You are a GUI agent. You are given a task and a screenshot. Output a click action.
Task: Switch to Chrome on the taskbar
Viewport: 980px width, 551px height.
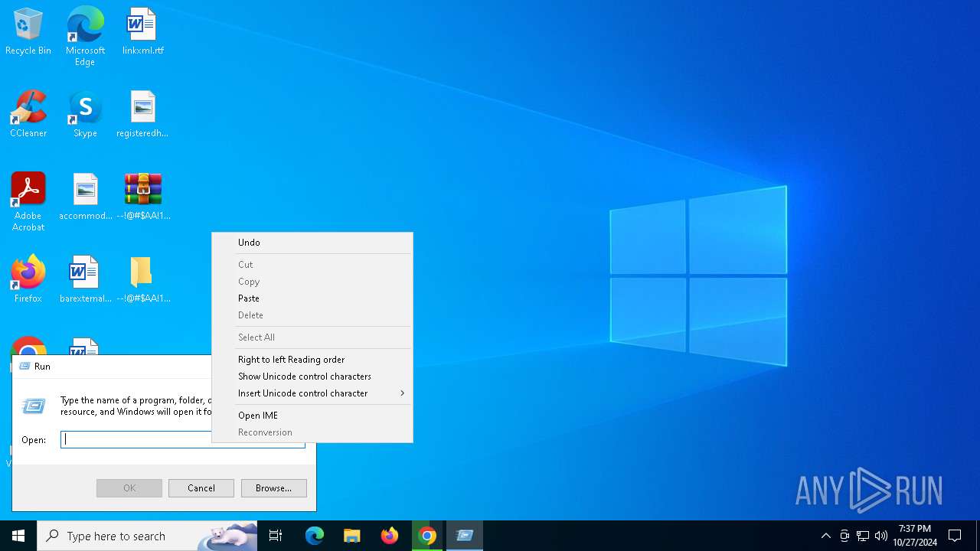coord(427,536)
